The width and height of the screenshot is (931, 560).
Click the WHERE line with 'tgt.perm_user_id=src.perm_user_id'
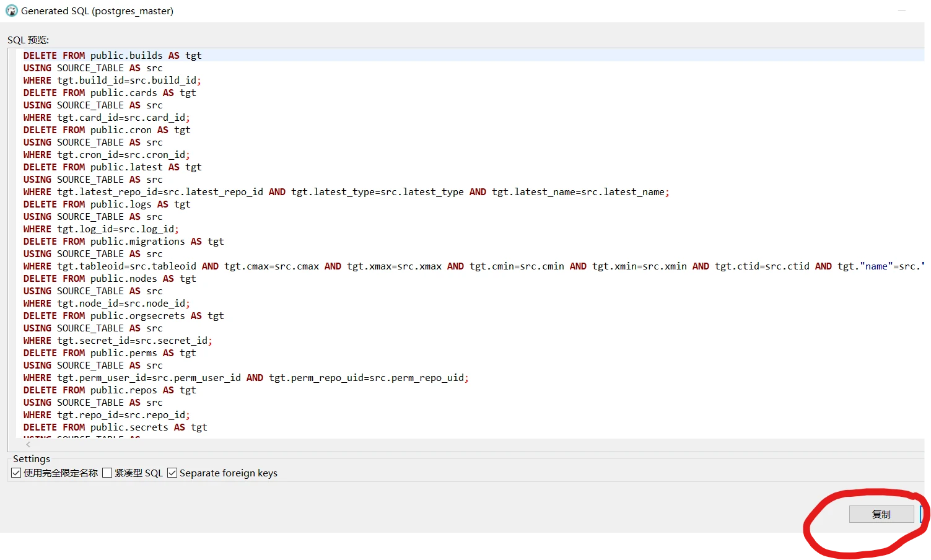pos(246,378)
